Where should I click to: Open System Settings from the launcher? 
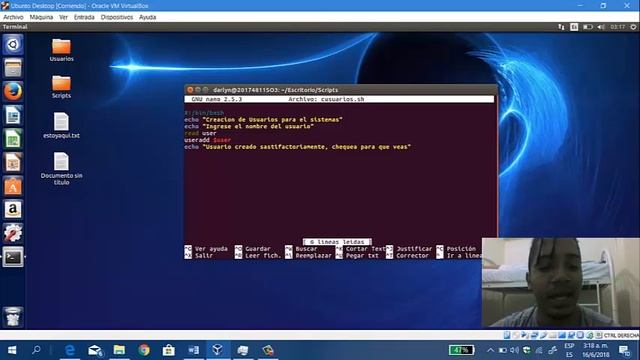(x=13, y=233)
